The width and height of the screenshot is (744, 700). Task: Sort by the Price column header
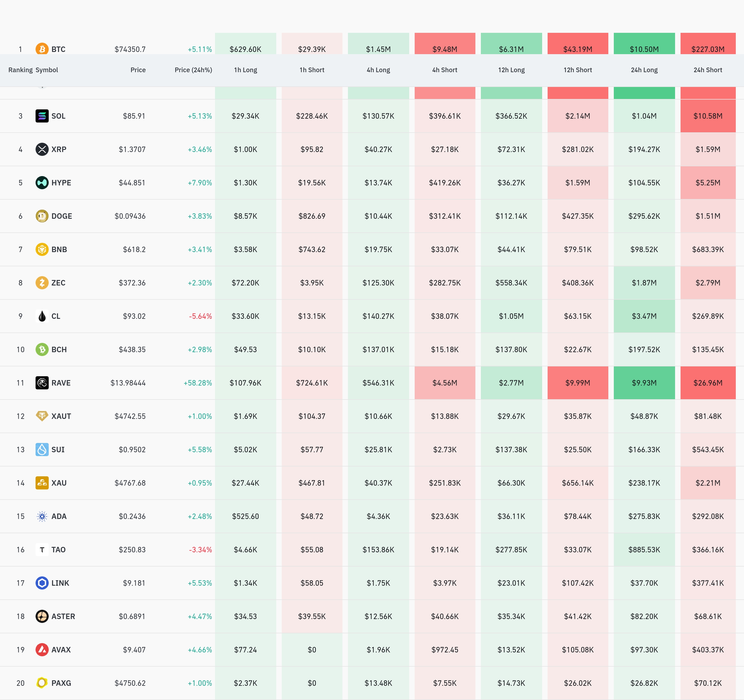pos(138,70)
